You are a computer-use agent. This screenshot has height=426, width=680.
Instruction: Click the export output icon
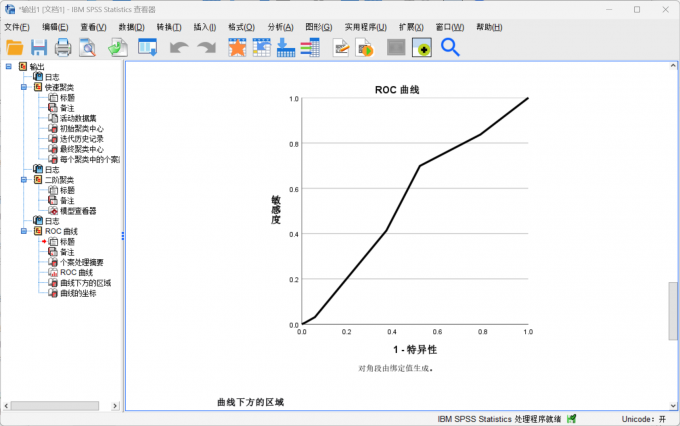pos(118,47)
